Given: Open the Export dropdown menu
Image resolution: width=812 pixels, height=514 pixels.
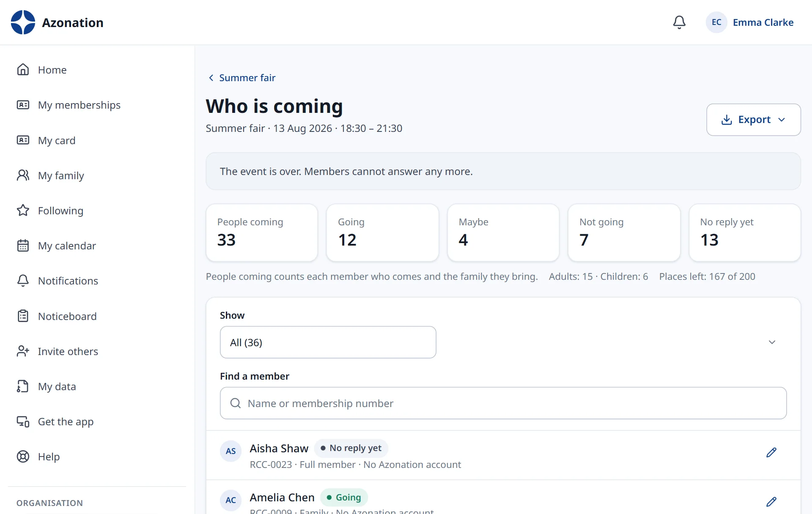Looking at the screenshot, I should tap(754, 120).
